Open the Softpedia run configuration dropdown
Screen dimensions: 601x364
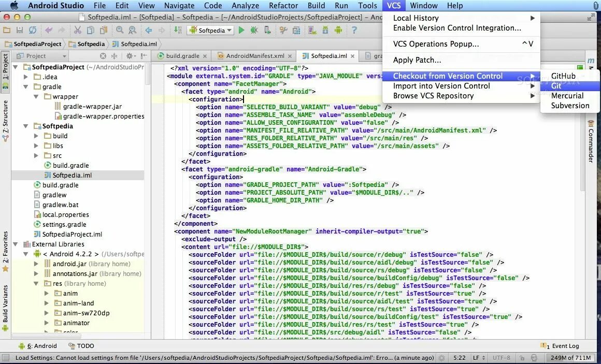point(210,30)
